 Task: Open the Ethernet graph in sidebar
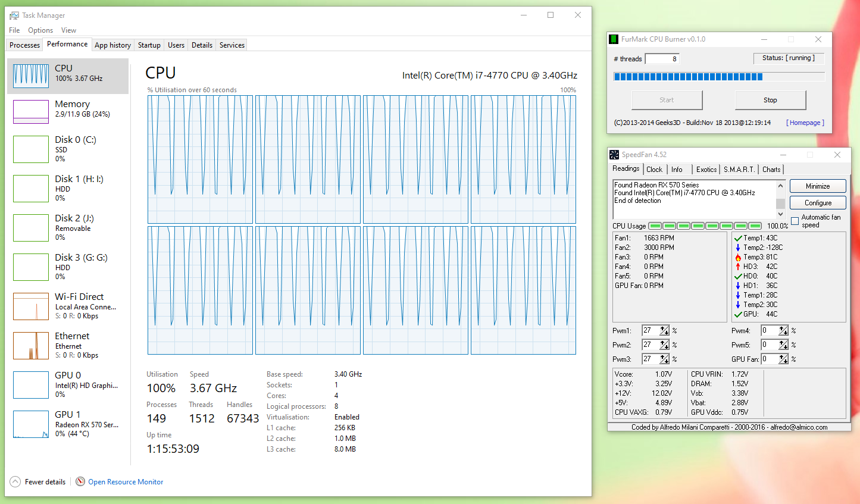[31, 346]
